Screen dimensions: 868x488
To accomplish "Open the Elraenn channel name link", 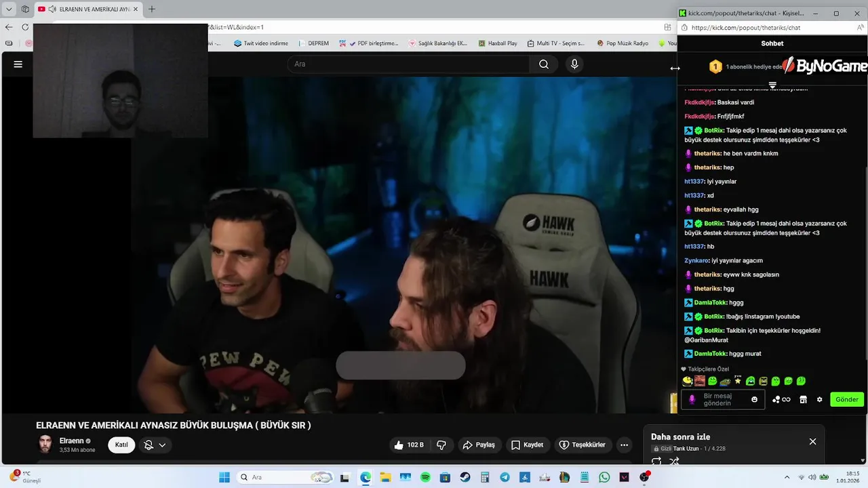I will (72, 441).
